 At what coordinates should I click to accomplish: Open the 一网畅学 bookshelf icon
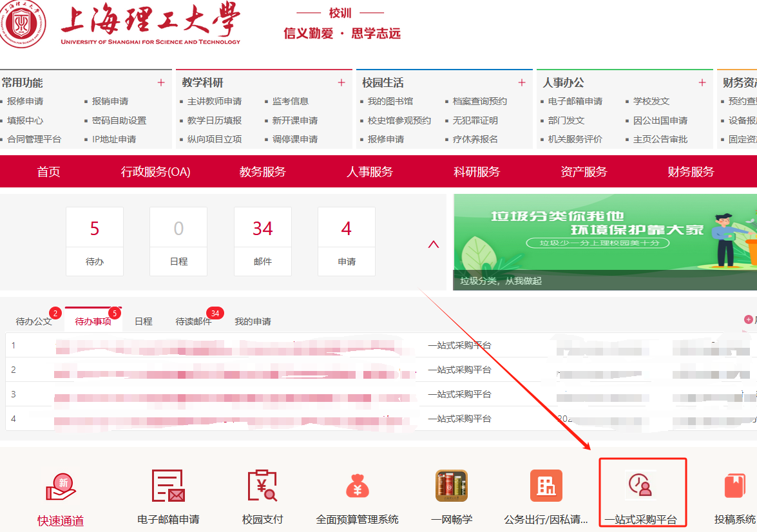tap(452, 486)
